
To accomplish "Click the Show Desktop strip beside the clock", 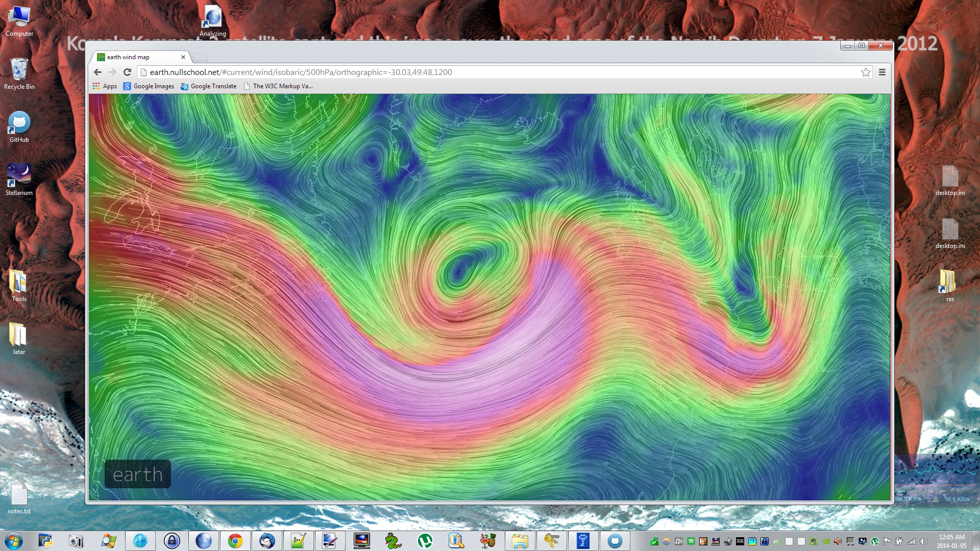I will pos(976,541).
